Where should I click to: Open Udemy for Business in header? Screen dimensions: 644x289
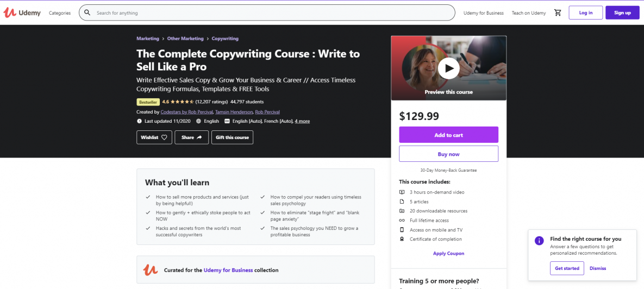[484, 12]
